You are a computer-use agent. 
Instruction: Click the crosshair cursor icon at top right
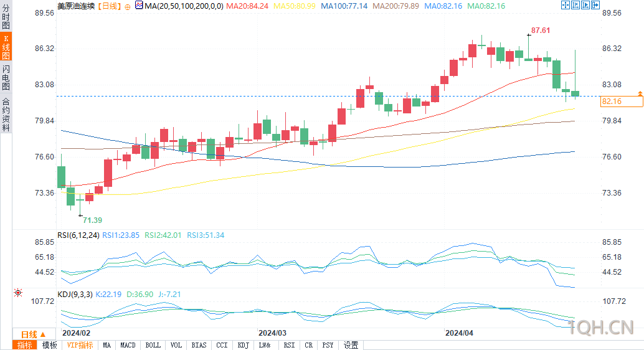565,5
